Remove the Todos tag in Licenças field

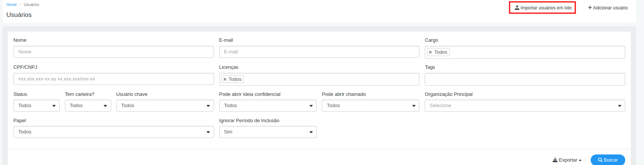pyautogui.click(x=225, y=79)
